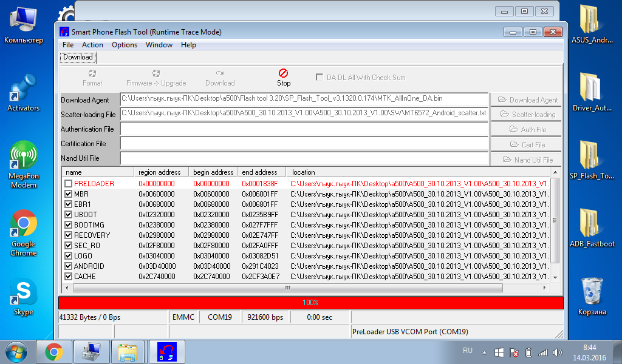This screenshot has height=364, width=622.
Task: Click the Scatter-loading browse button
Action: pos(526,115)
